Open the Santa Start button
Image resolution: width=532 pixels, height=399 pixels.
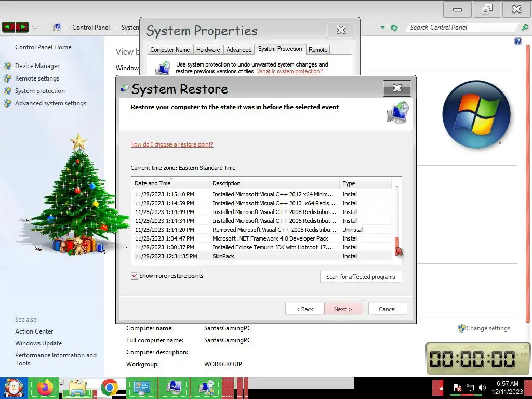14,389
